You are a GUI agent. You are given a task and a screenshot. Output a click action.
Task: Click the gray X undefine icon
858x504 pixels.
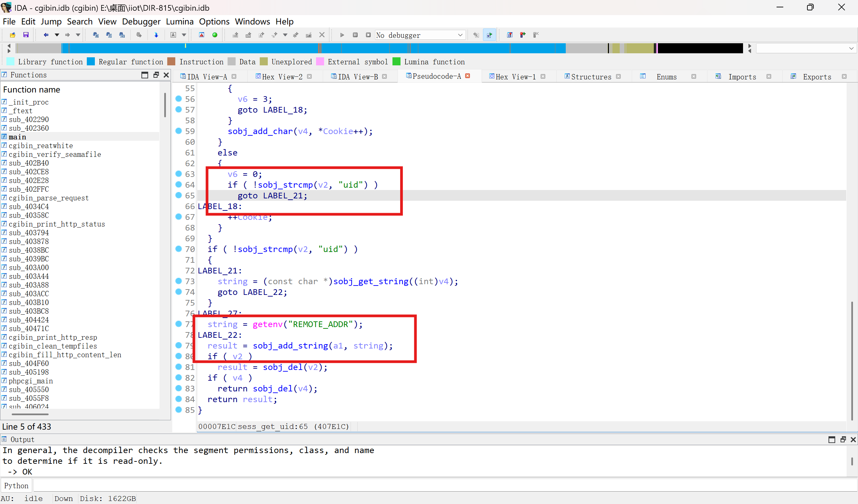[x=322, y=35]
